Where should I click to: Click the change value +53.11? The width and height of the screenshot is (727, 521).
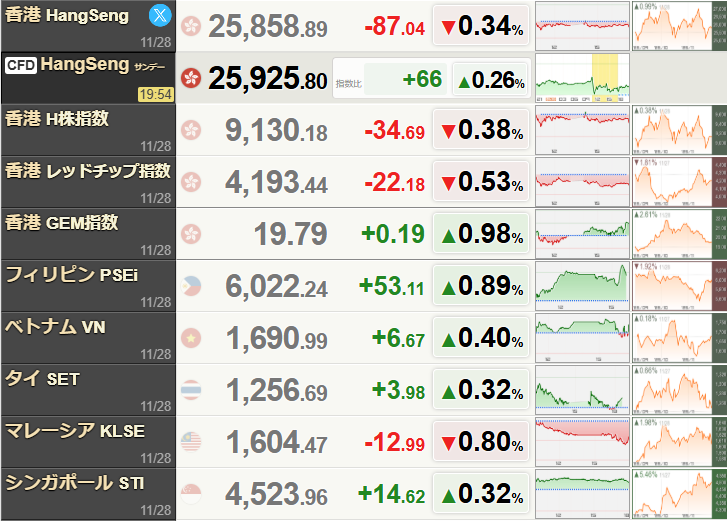[x=392, y=286]
